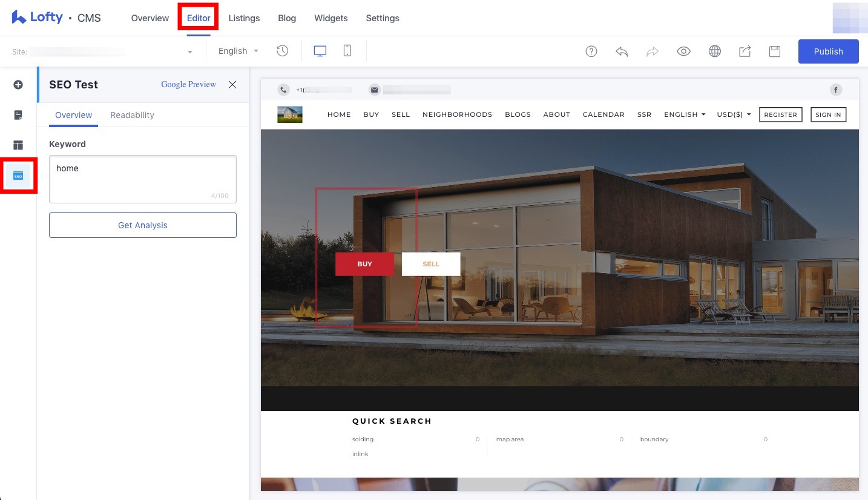Click SSR in the site navigation

click(645, 114)
